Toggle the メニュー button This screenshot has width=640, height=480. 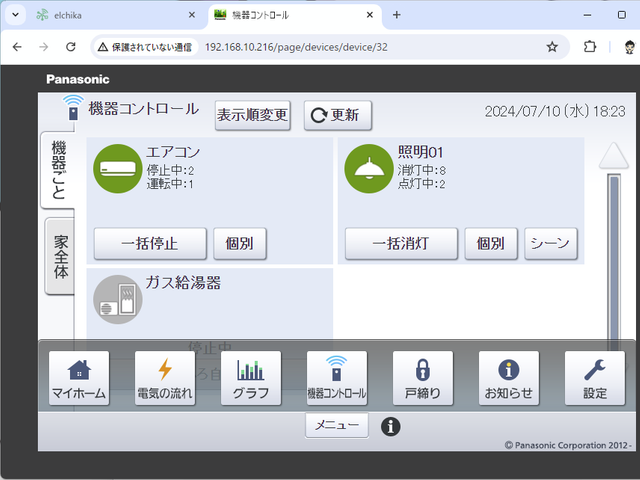coord(337,425)
